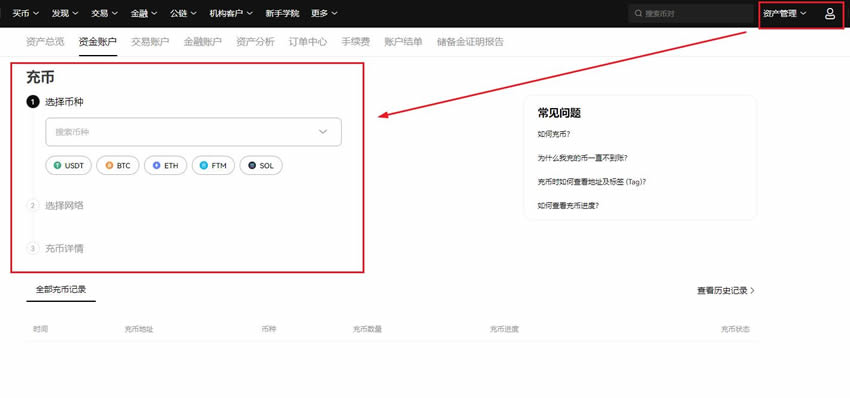Open 新手学院 in top navigation
The image size is (850, 398).
[282, 14]
